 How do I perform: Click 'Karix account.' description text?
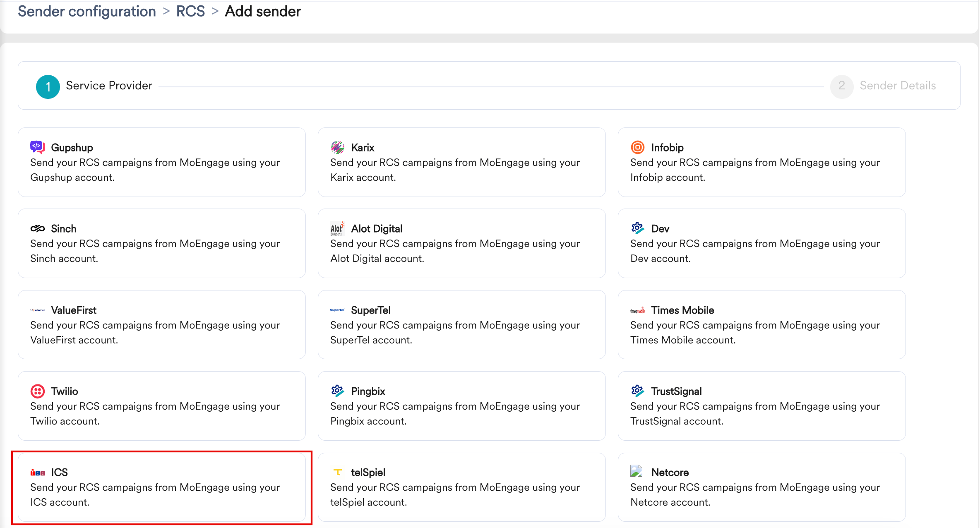coord(363,177)
